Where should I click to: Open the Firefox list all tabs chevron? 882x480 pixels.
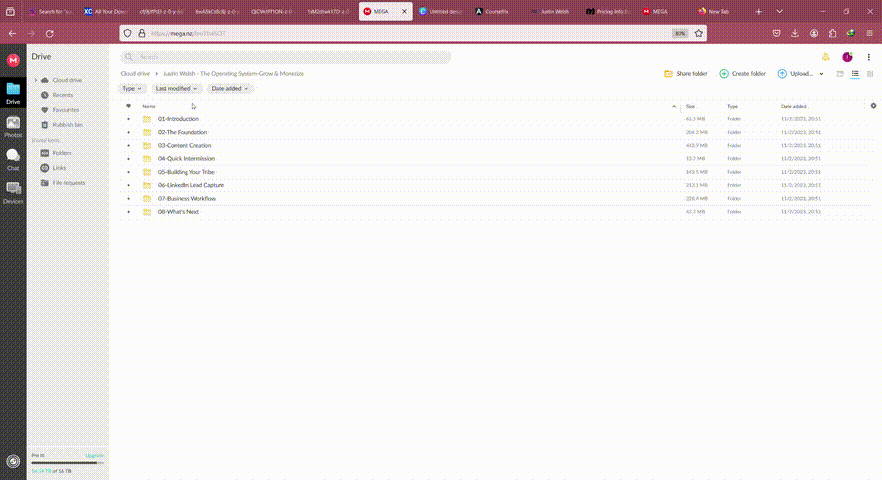click(x=780, y=11)
